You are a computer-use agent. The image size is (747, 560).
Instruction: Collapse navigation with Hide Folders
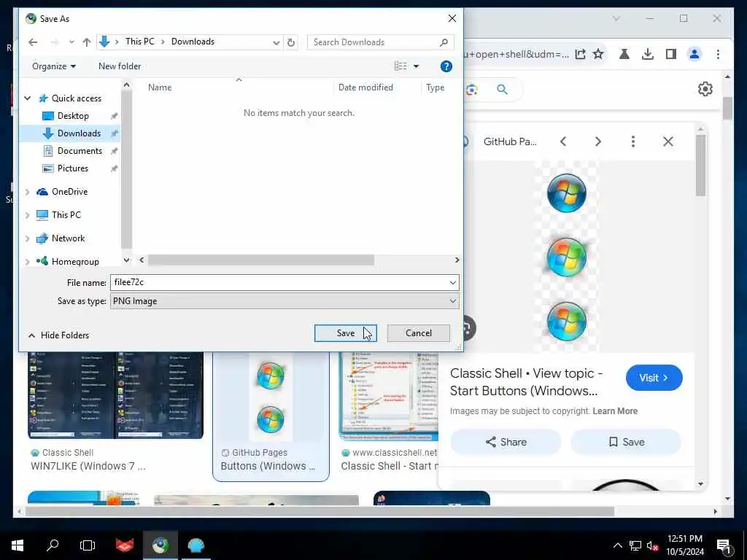[x=58, y=335]
